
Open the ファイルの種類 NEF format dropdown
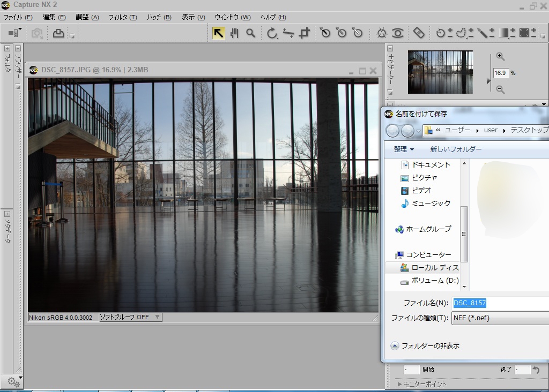499,318
